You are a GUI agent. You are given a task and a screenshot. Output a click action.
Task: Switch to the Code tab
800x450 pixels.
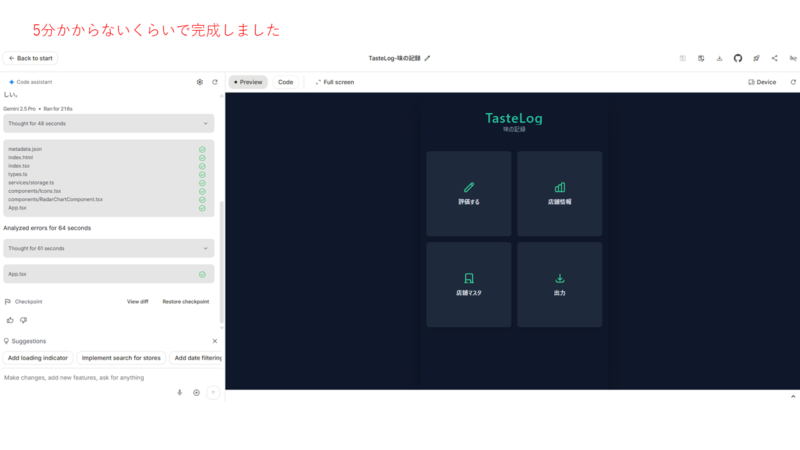click(x=285, y=82)
